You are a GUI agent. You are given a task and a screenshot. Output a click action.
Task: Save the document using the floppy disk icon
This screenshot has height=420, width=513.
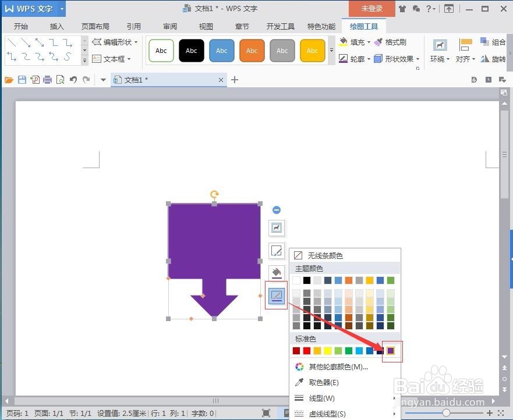coord(22,80)
